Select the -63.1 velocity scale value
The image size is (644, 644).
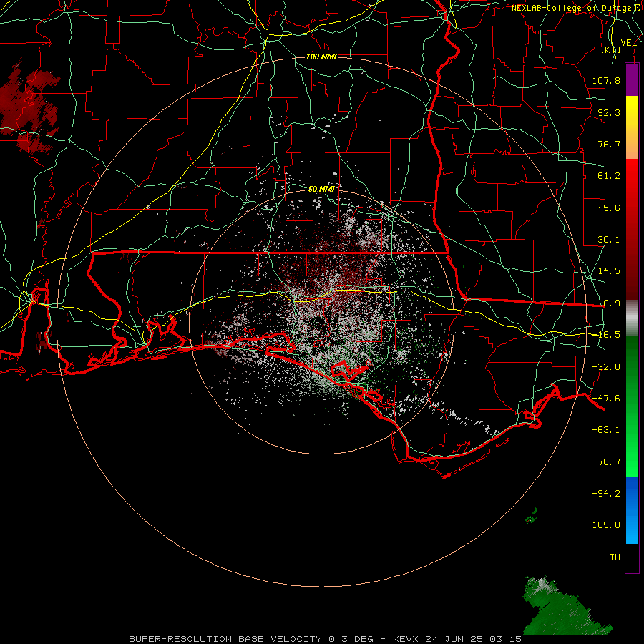[x=606, y=430]
